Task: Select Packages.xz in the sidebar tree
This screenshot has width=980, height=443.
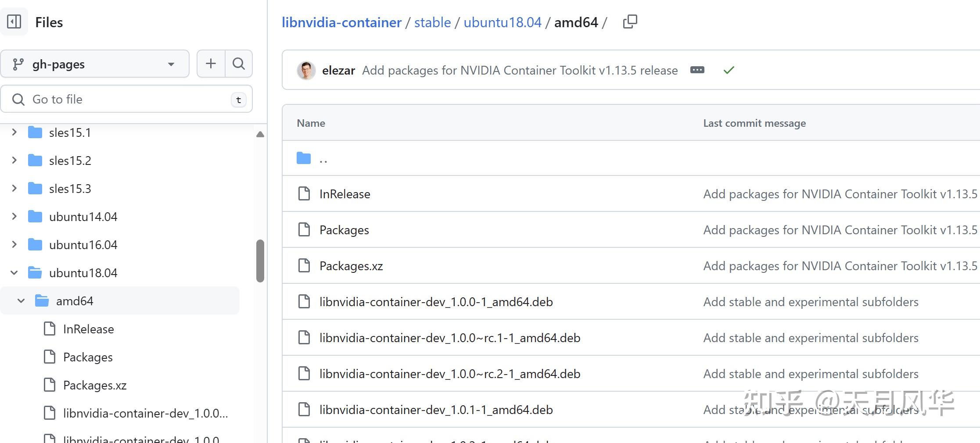Action: pyautogui.click(x=94, y=385)
